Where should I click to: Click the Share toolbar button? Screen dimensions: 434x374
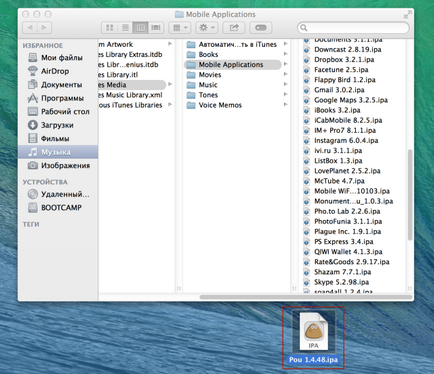pos(234,28)
